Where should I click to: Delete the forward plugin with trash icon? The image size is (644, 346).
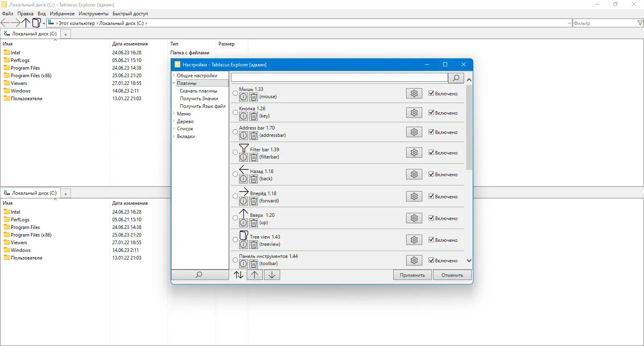(x=254, y=201)
